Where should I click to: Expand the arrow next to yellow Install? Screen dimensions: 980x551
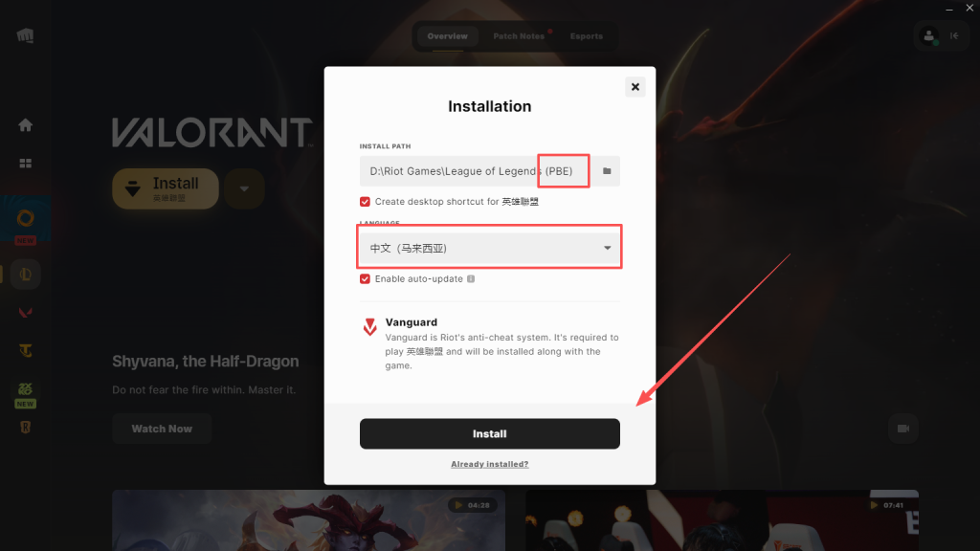[x=244, y=188]
